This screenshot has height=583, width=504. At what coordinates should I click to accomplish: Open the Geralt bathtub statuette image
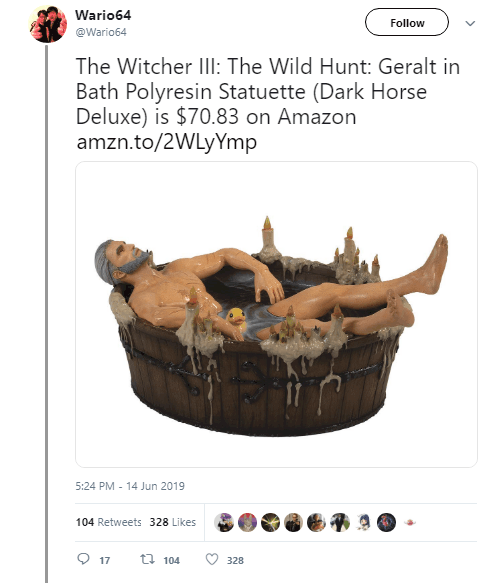coord(276,314)
